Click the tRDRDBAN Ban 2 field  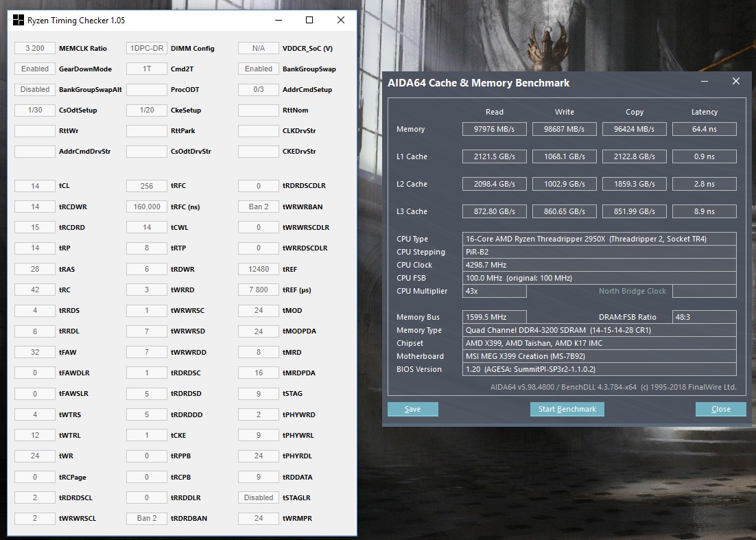[x=147, y=518]
